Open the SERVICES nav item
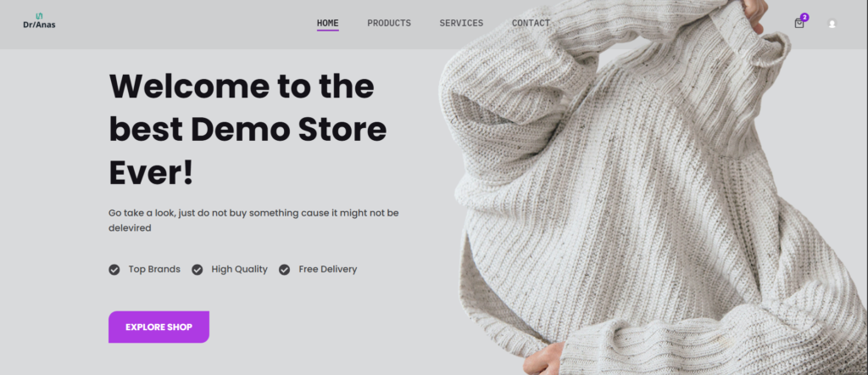 click(x=461, y=23)
